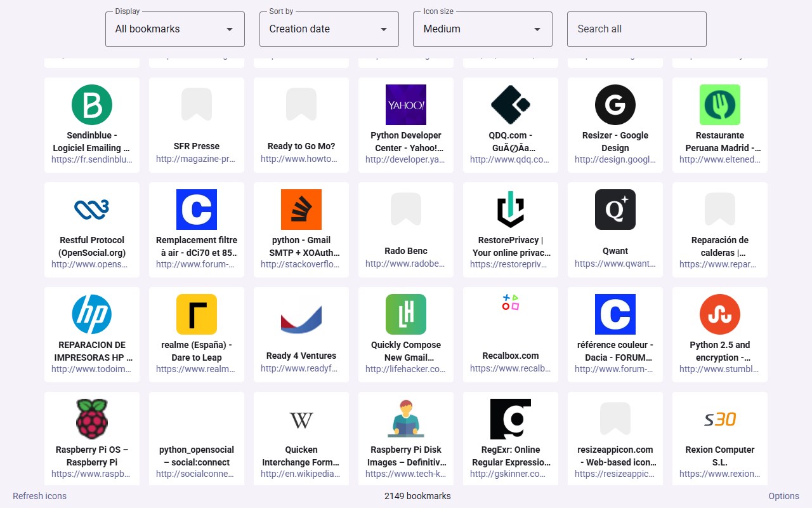812x508 pixels.
Task: Open the Qwant bookmark icon
Action: click(x=615, y=210)
